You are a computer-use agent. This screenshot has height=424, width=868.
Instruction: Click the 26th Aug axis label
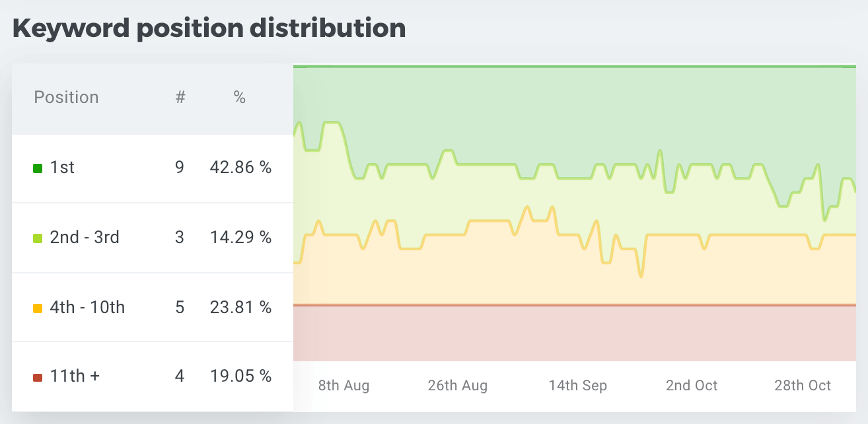tap(456, 386)
